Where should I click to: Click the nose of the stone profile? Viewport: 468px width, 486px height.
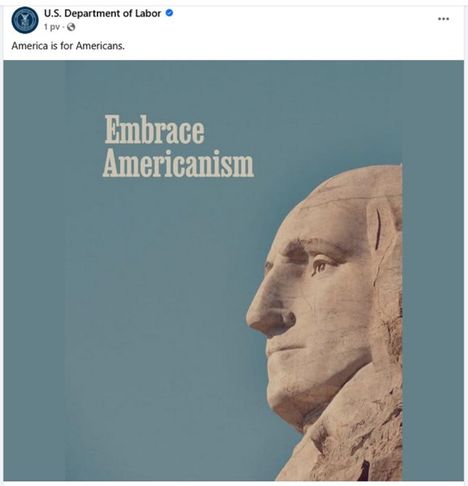(x=269, y=313)
